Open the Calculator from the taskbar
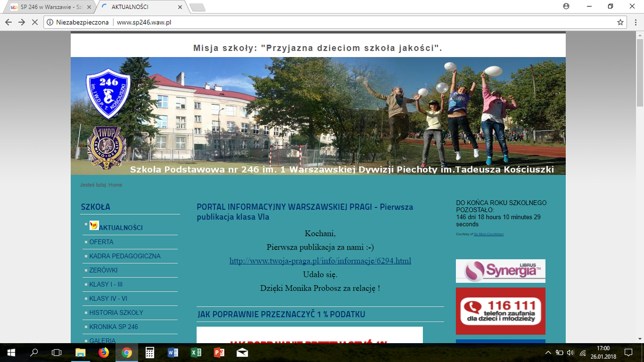 point(150,353)
